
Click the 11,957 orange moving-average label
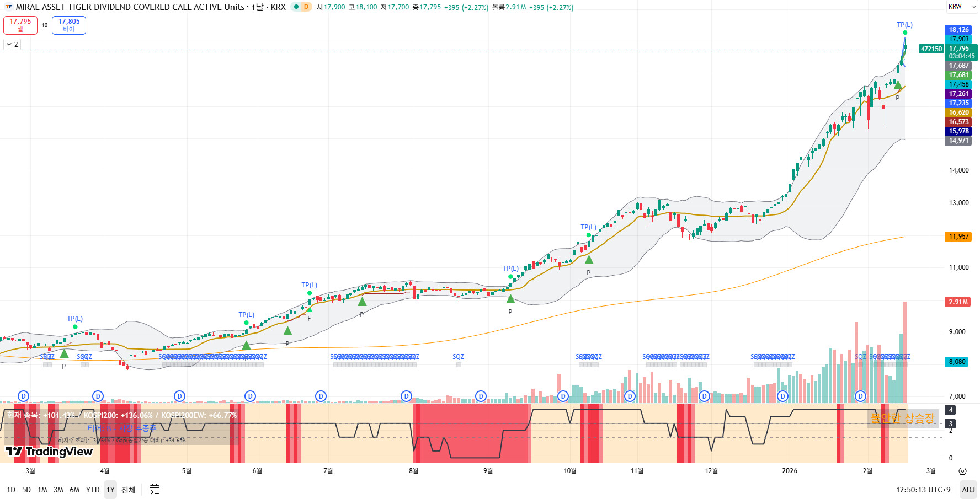pos(958,237)
